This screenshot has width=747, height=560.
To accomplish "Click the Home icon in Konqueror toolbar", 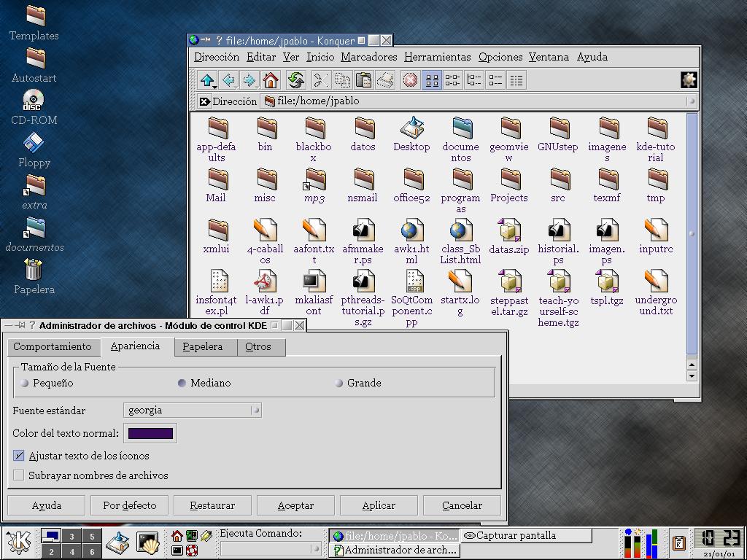I will (x=271, y=80).
